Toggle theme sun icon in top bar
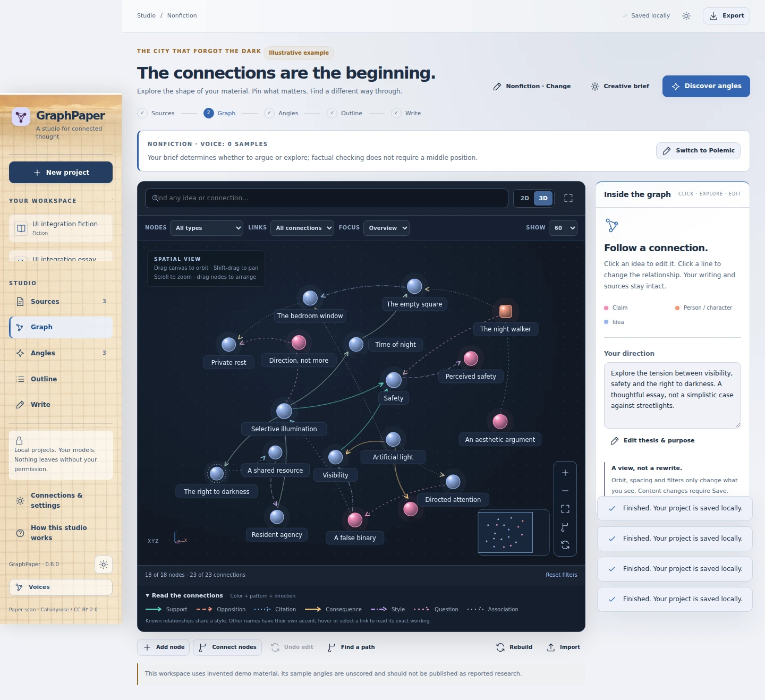 pos(686,16)
